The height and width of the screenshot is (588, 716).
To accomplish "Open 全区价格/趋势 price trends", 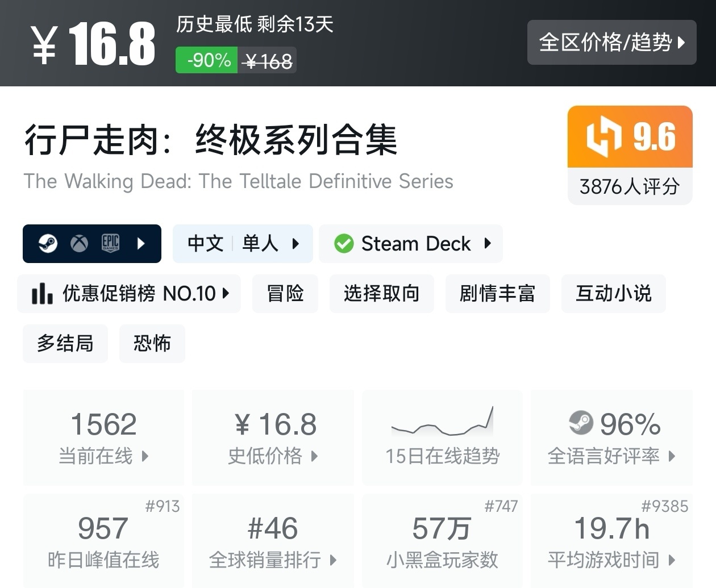I will tap(611, 43).
